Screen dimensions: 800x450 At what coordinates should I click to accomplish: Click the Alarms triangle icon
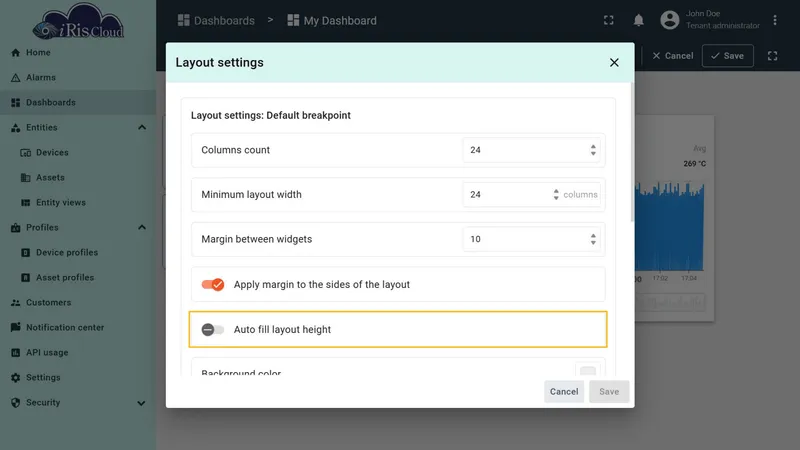(15, 78)
